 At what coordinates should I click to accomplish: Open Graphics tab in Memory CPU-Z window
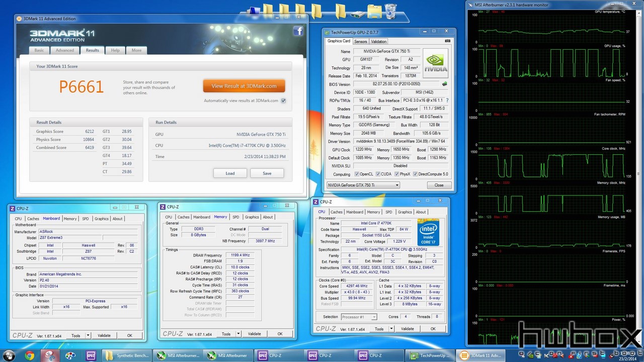click(x=252, y=217)
